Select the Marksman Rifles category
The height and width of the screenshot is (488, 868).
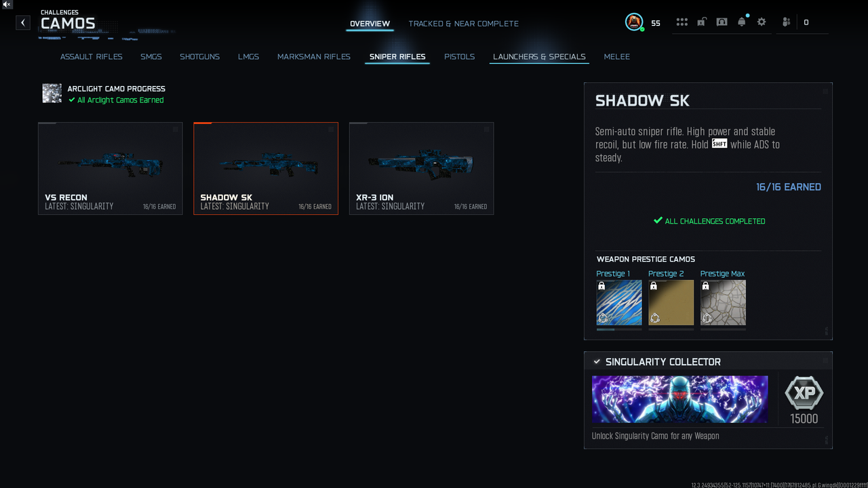pyautogui.click(x=314, y=57)
